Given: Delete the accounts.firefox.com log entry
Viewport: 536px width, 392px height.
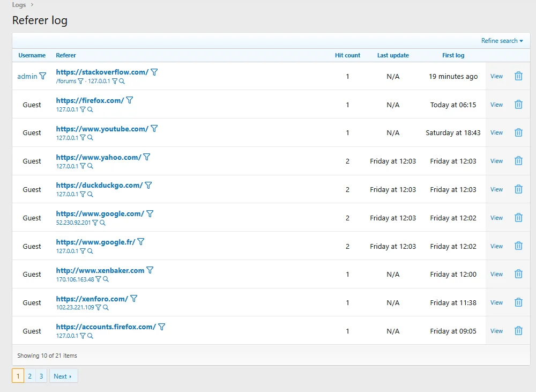Looking at the screenshot, I should 518,331.
